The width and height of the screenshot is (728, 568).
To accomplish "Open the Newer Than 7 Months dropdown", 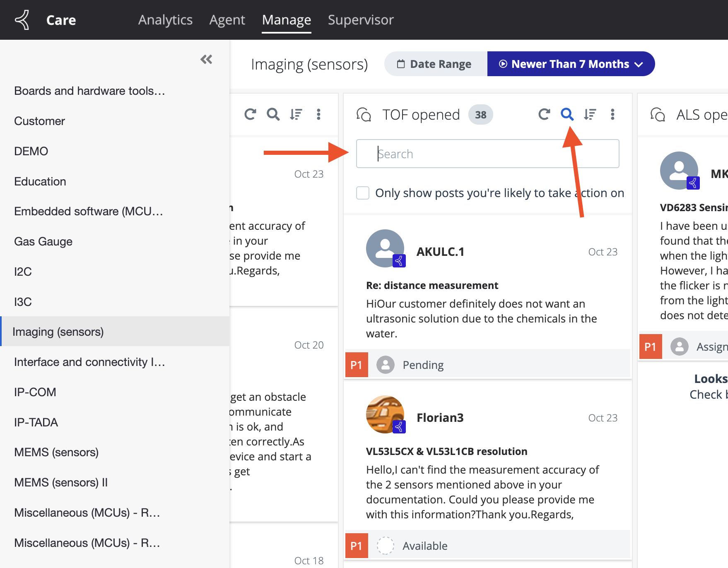I will [x=571, y=64].
